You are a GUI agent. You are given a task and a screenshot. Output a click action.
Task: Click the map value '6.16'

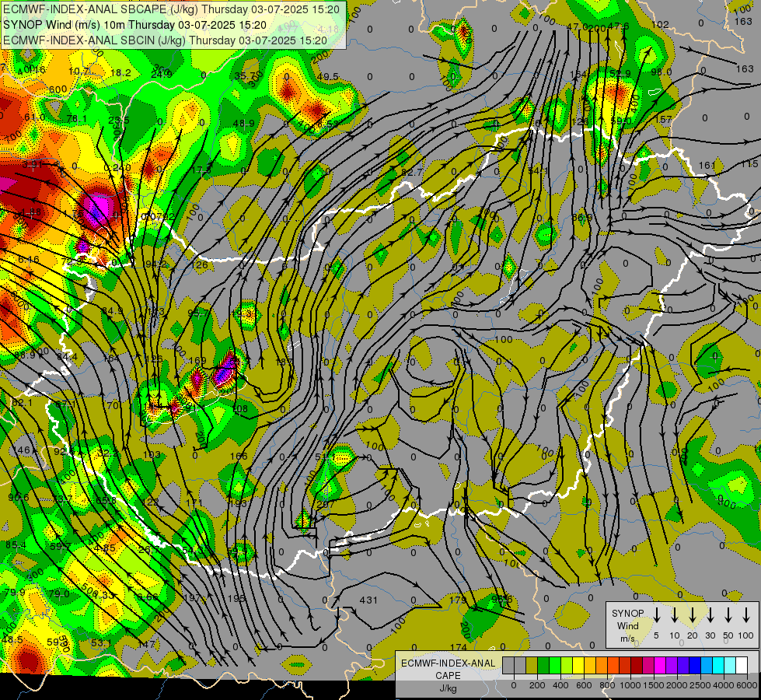(x=29, y=260)
